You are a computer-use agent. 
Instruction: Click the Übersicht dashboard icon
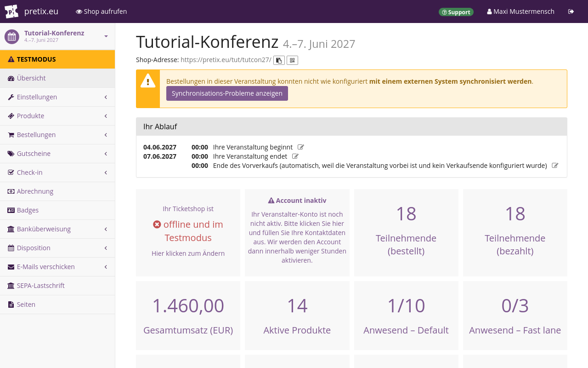pos(11,78)
